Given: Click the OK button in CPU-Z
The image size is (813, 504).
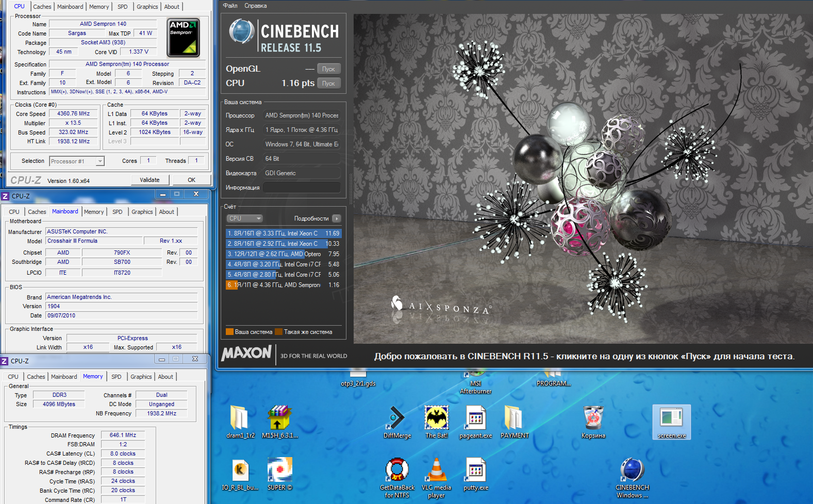Looking at the screenshot, I should coord(191,180).
